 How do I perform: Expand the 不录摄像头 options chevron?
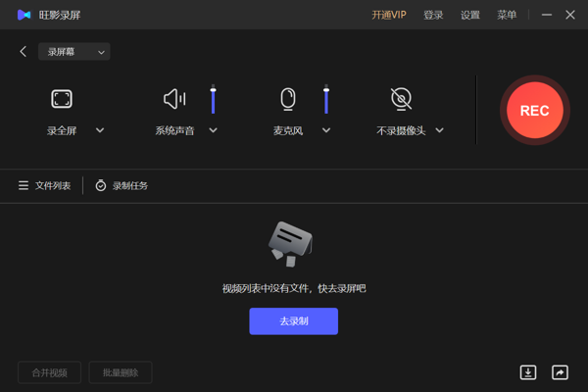440,130
